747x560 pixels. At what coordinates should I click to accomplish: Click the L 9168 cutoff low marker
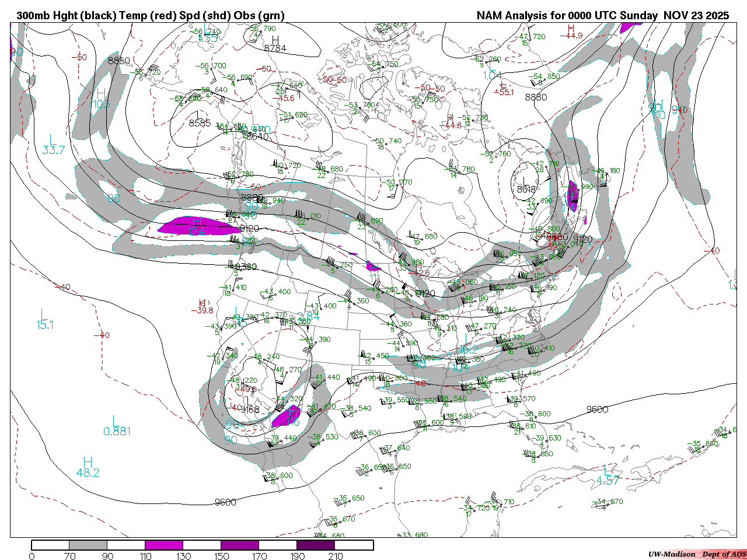tap(249, 405)
